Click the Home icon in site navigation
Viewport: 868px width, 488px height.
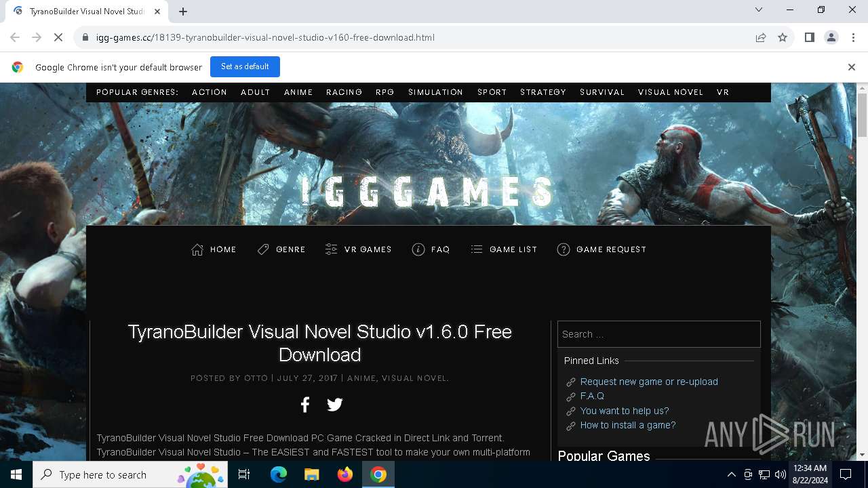pyautogui.click(x=197, y=249)
